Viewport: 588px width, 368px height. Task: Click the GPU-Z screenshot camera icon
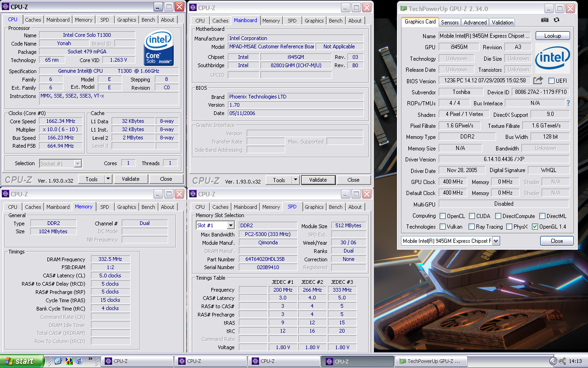coord(544,20)
